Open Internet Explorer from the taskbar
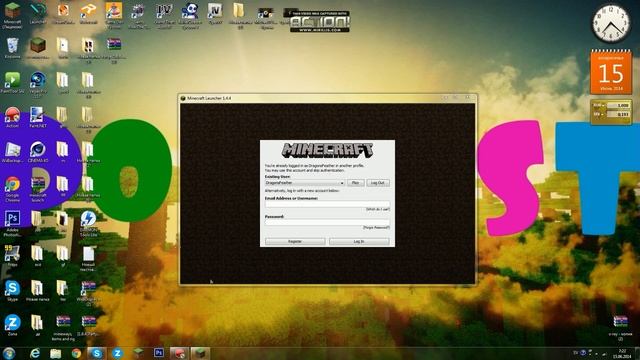This screenshot has width=640, height=360. coord(35,353)
